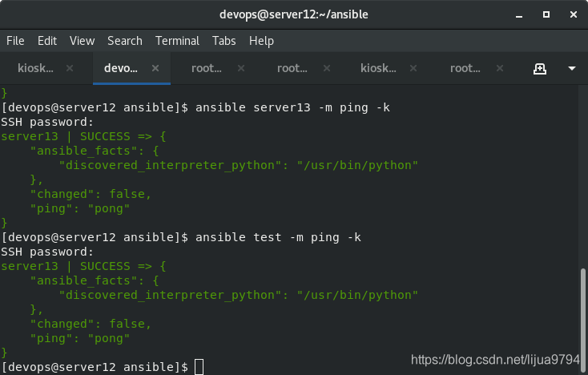Screen dimensions: 588x375
Task: Click the command 'ansible test -m ping -k'
Action: click(278, 237)
